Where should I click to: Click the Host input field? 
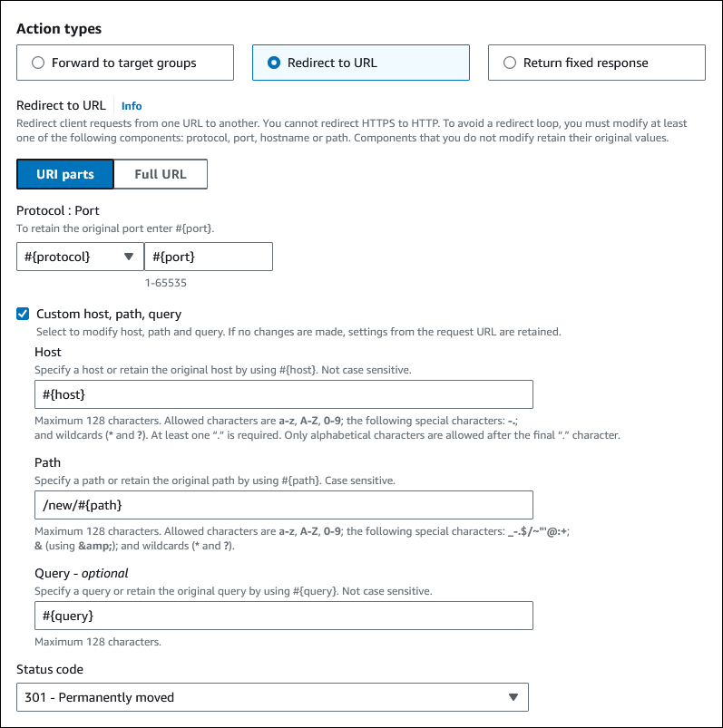pyautogui.click(x=283, y=395)
